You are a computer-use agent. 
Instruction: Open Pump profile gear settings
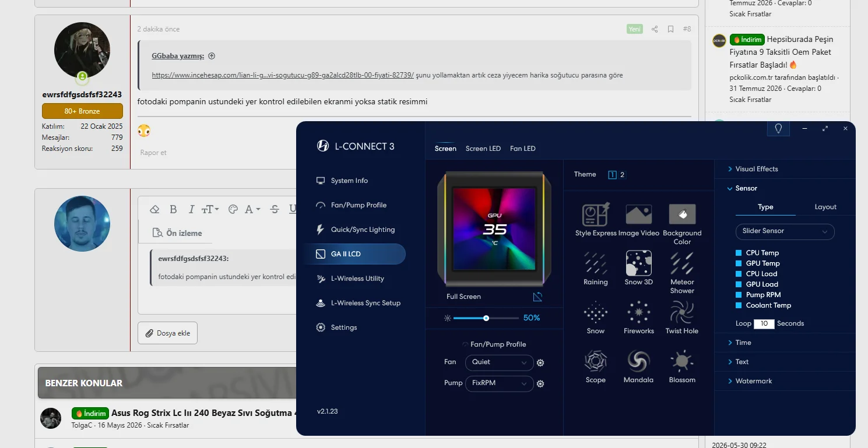(540, 384)
